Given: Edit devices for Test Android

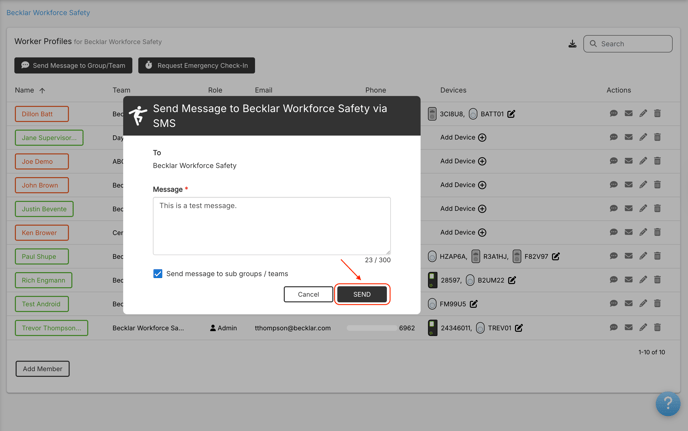Looking at the screenshot, I should [473, 304].
